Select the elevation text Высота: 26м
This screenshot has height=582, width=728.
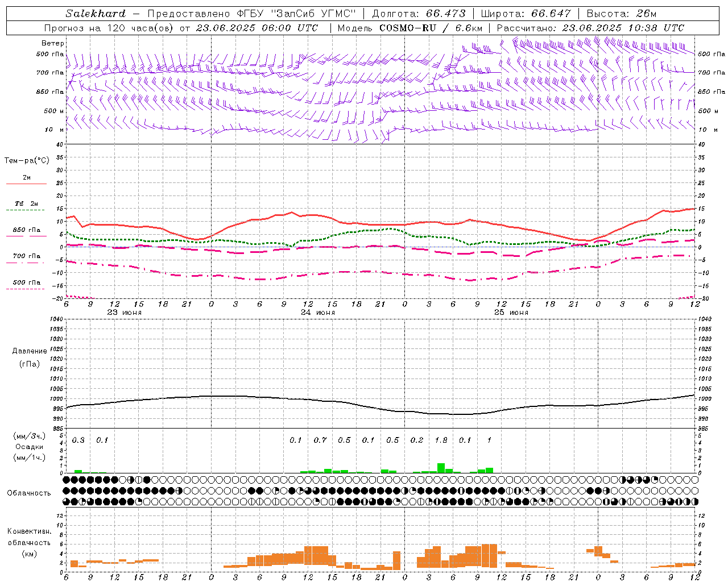coord(622,14)
